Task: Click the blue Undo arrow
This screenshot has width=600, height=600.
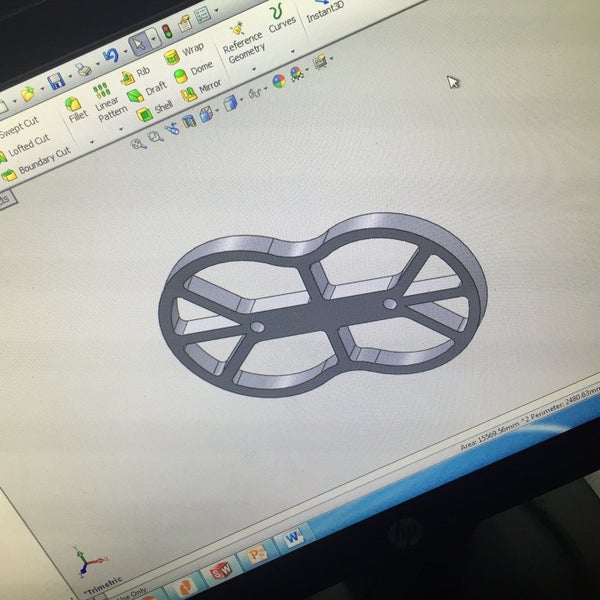Action: tap(111, 56)
